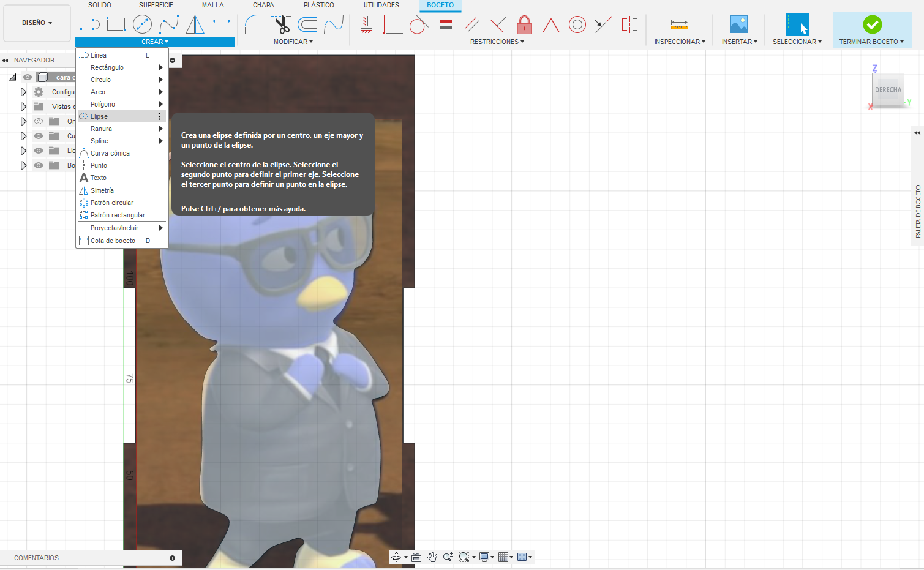Apply the Midpoint triangle constraint icon
The image size is (924, 570).
(x=551, y=25)
